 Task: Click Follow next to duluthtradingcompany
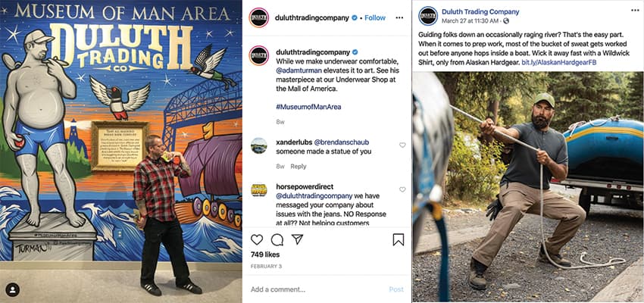pyautogui.click(x=375, y=17)
